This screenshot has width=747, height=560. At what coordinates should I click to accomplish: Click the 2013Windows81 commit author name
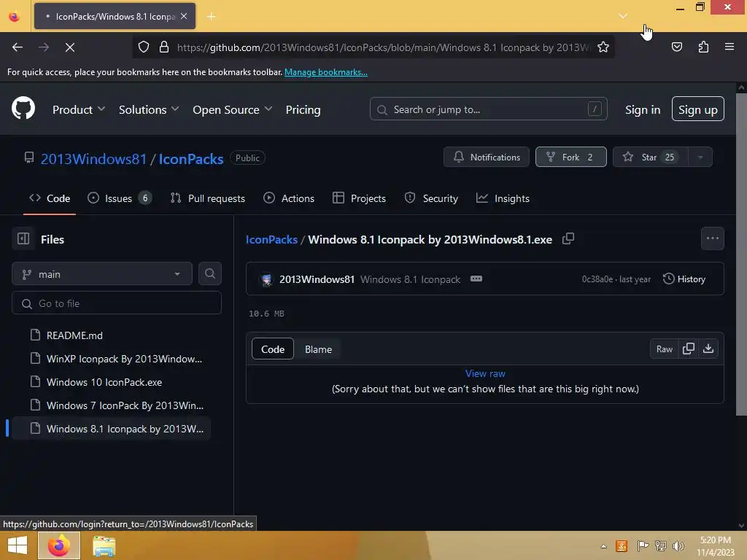[x=317, y=279]
